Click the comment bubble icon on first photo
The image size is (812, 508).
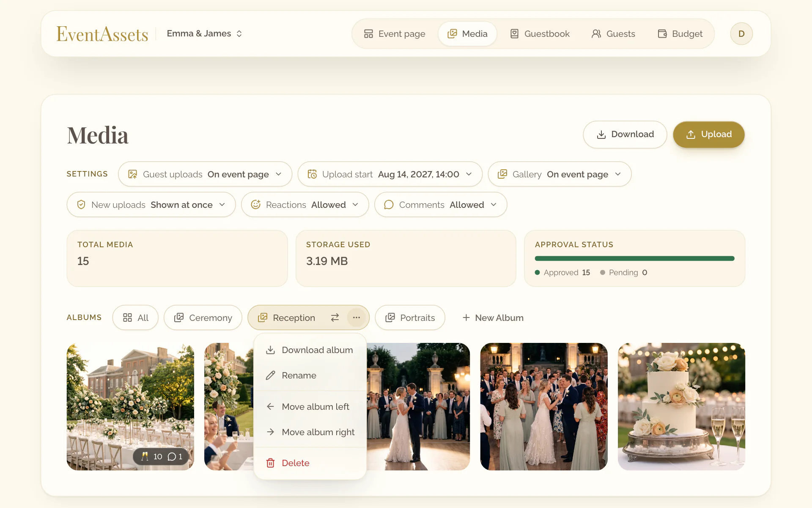172,456
